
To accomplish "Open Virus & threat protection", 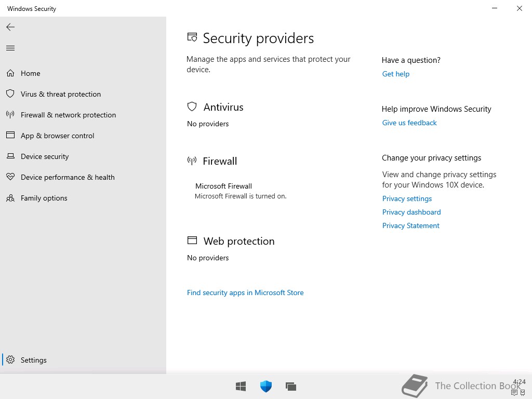I will click(83, 94).
